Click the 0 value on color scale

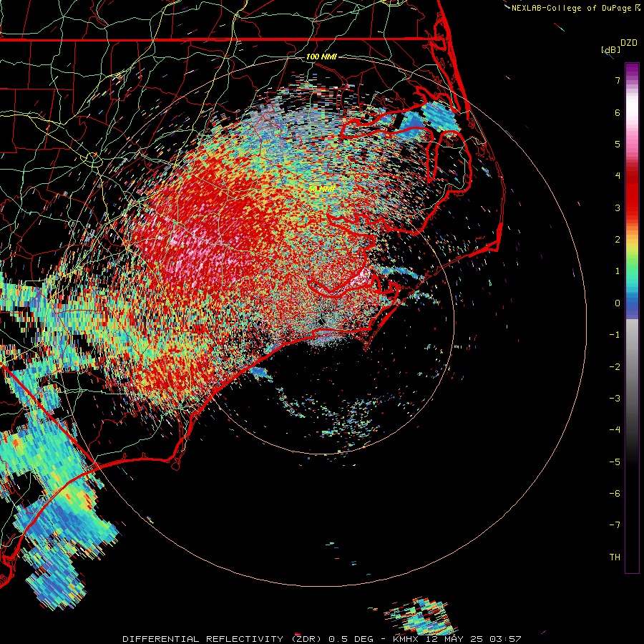click(x=618, y=303)
